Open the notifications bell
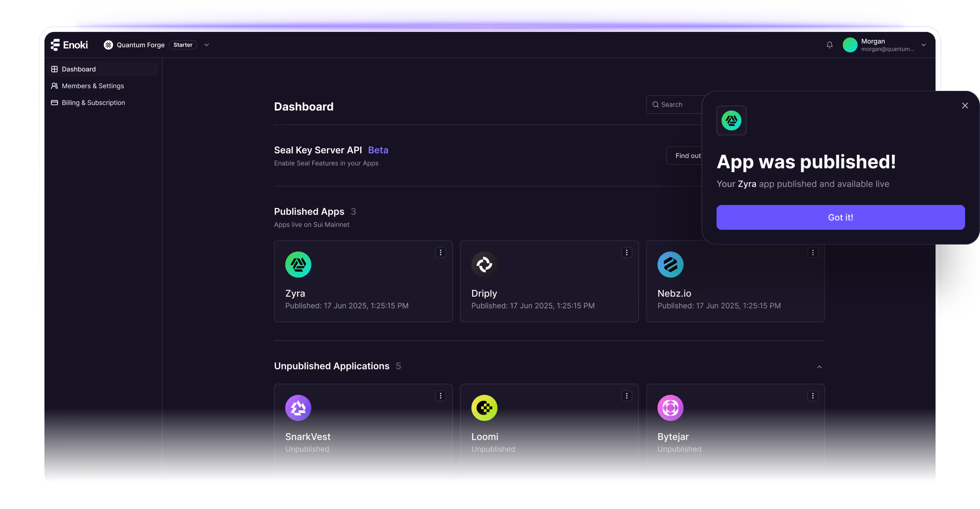Viewport: 980px width, 509px height. [x=829, y=45]
